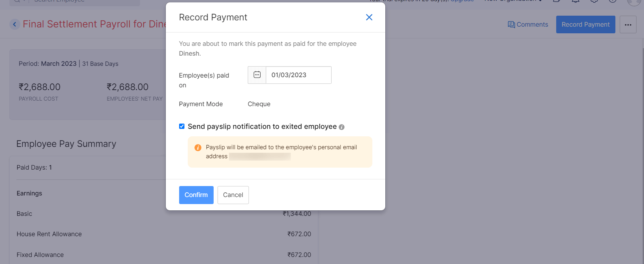Click the Period: March 2023 text
This screenshot has height=264, width=644.
pyautogui.click(x=47, y=63)
